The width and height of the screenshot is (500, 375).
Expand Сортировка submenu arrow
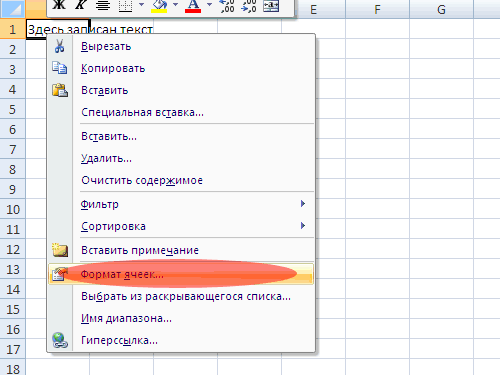coord(303,226)
